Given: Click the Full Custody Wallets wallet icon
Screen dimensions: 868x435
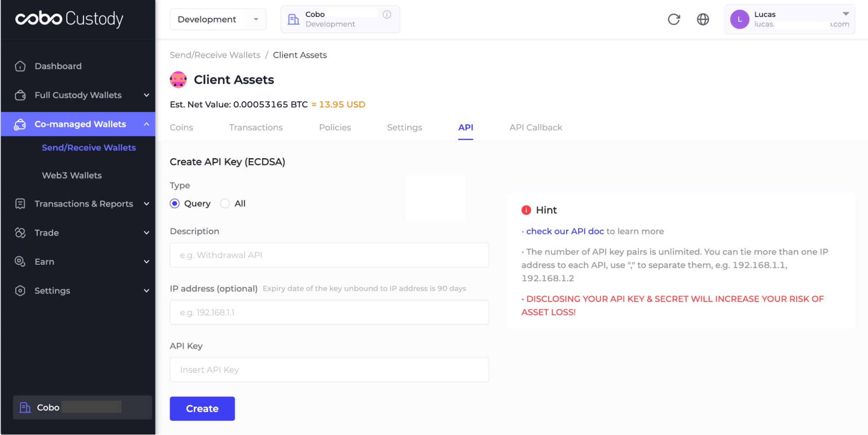Looking at the screenshot, I should coord(20,95).
